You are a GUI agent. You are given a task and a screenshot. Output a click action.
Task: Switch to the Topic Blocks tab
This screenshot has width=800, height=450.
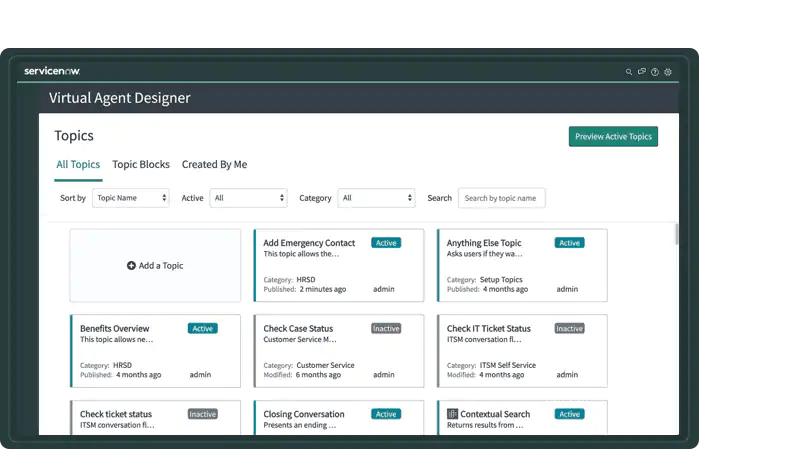pyautogui.click(x=141, y=164)
